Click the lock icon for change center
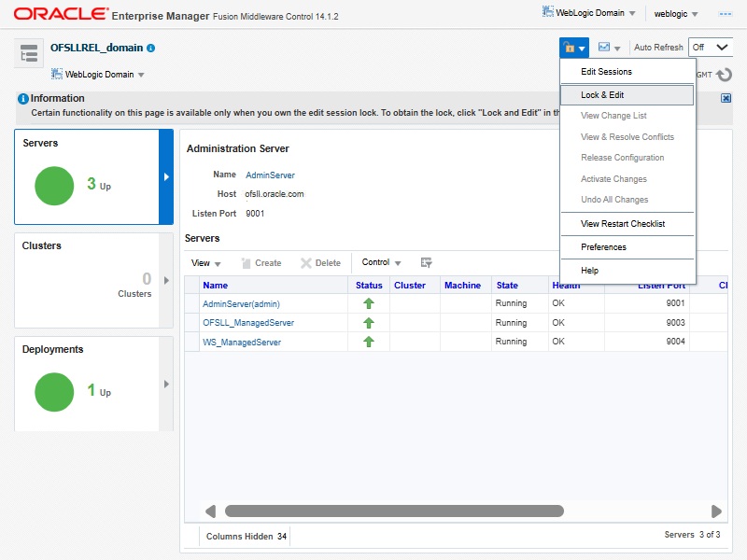Viewport: 747px width, 560px height. pos(569,48)
